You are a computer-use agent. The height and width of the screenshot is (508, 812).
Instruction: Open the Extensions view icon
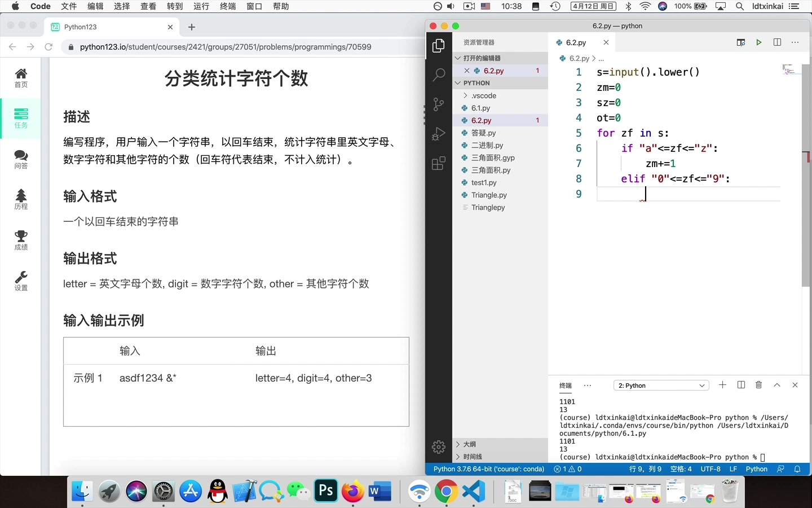tap(439, 163)
